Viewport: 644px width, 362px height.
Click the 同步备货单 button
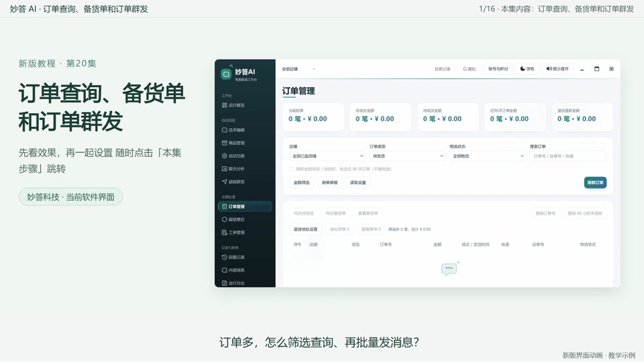335,213
